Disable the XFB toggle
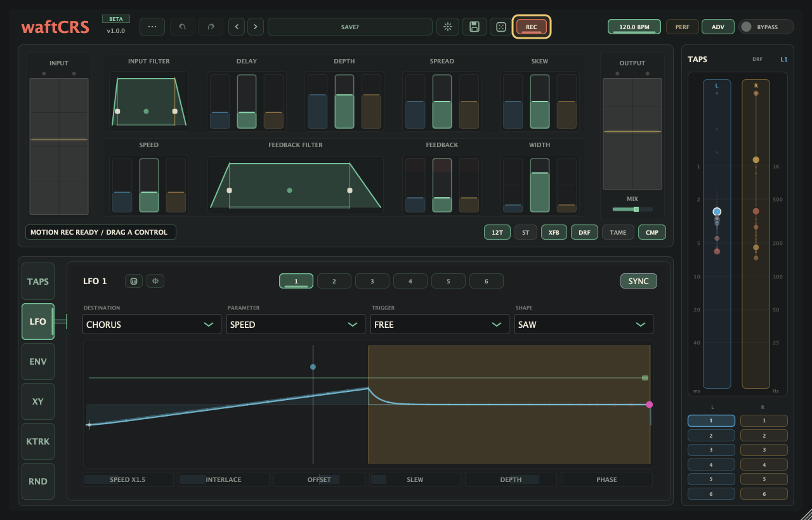The height and width of the screenshot is (520, 812). 554,232
